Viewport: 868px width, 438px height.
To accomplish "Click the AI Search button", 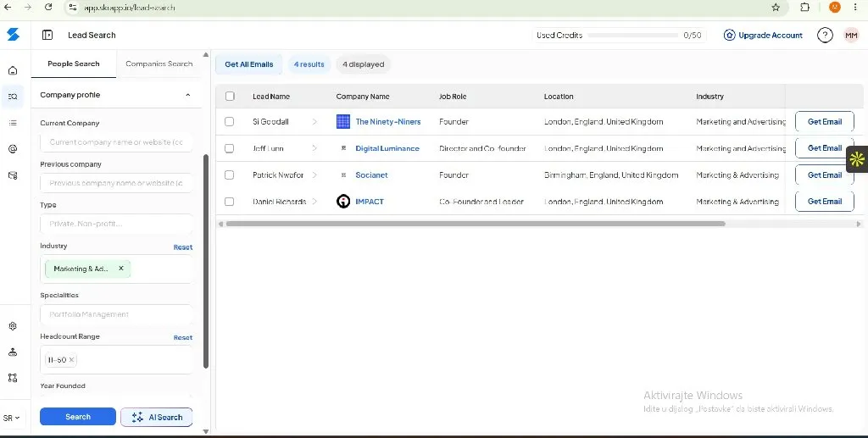I will (x=157, y=417).
